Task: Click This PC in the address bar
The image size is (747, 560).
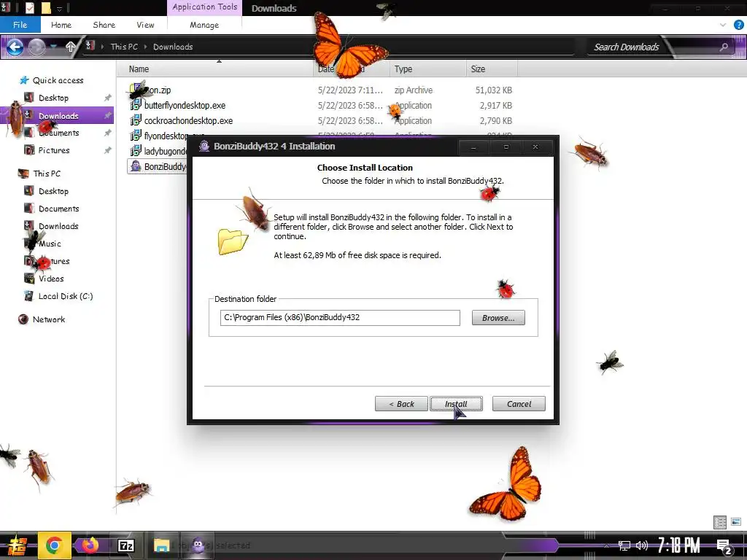Action: point(124,47)
